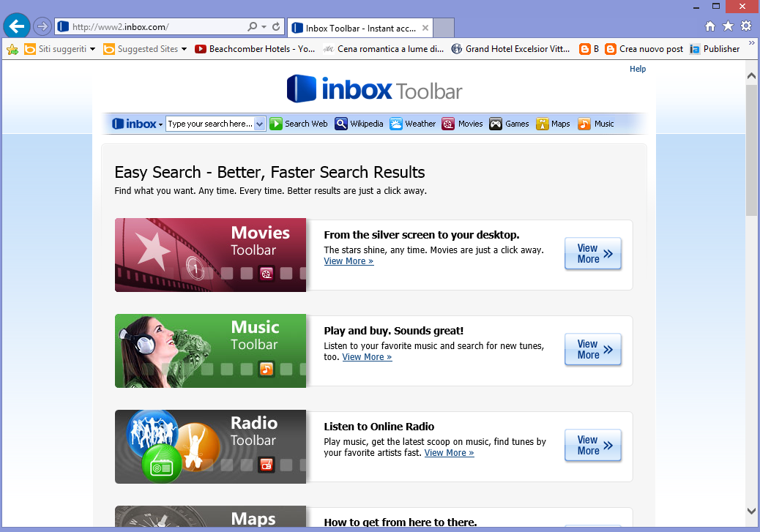Click View More button for Music Toolbar
Image resolution: width=760 pixels, height=532 pixels.
pyautogui.click(x=593, y=349)
